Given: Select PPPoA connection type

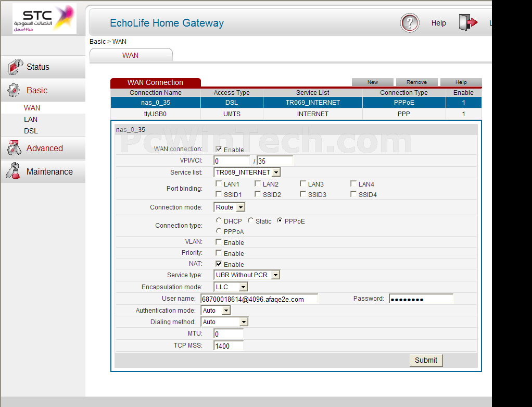Looking at the screenshot, I should click(219, 231).
